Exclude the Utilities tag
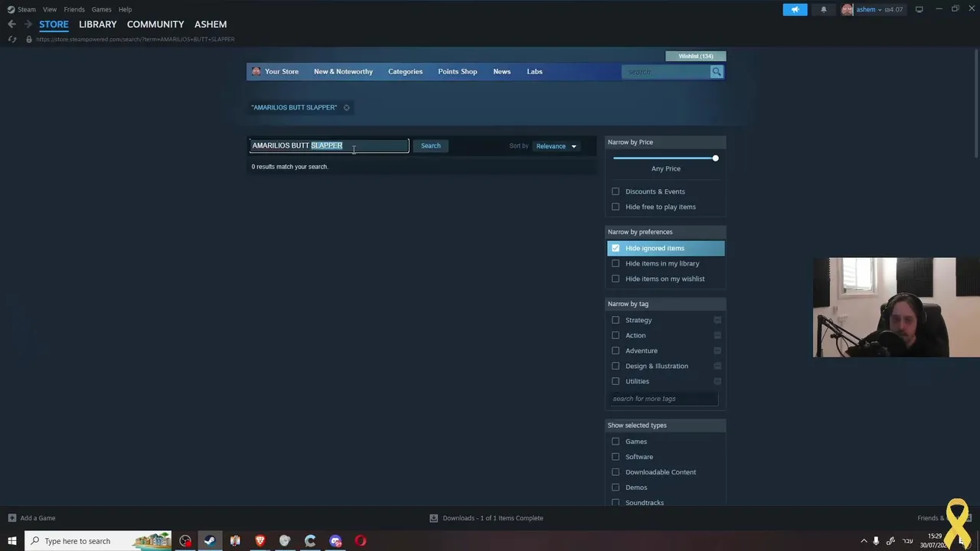Screen dimensions: 980x551 tap(717, 381)
